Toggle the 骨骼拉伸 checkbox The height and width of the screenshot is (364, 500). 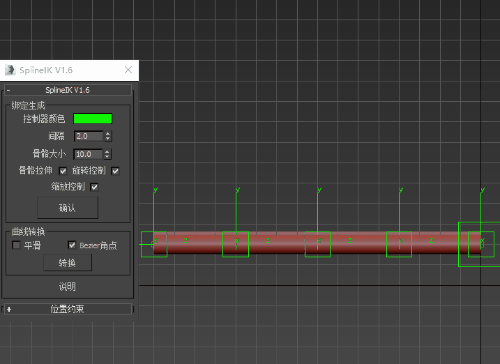tap(63, 171)
